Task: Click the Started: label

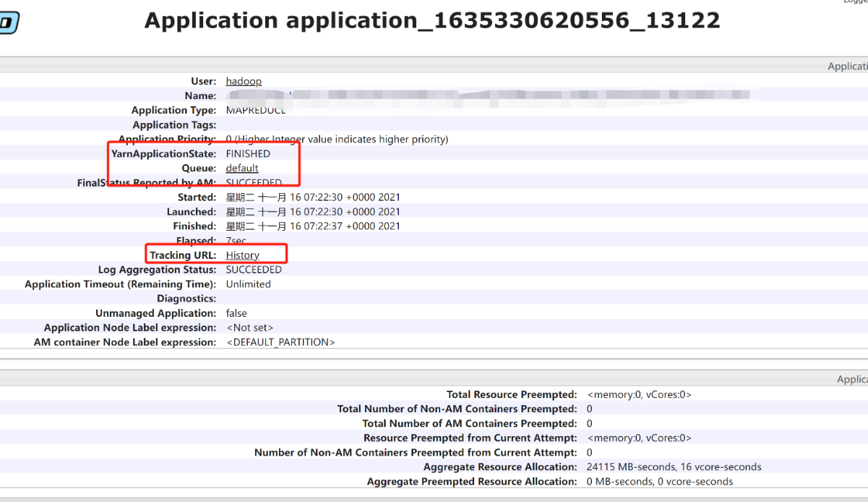Action: point(197,197)
